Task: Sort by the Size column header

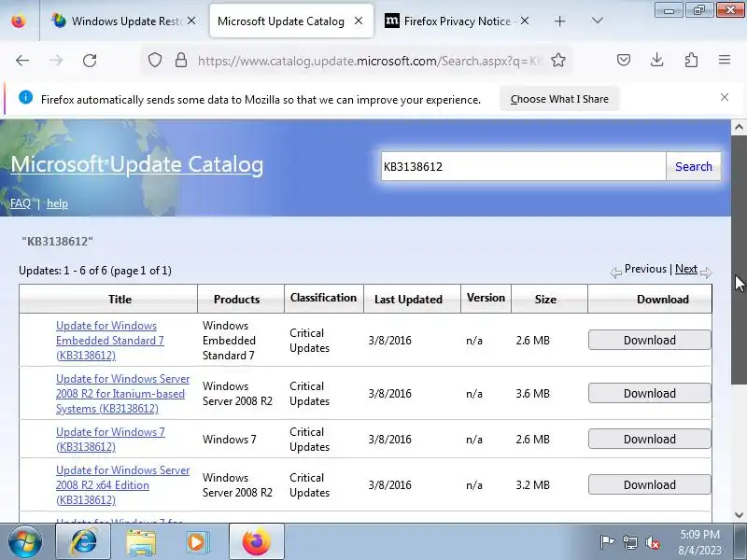Action: click(x=545, y=299)
